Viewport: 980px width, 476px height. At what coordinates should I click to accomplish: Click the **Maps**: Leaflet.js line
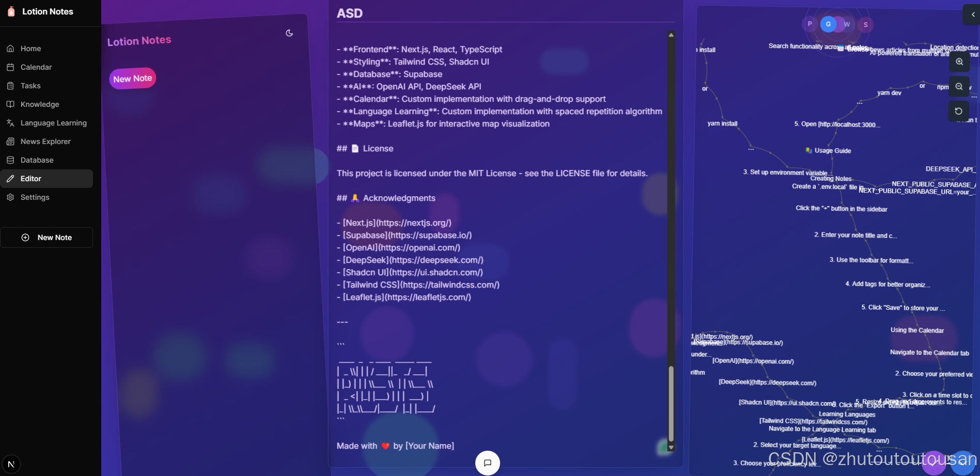pyautogui.click(x=443, y=124)
